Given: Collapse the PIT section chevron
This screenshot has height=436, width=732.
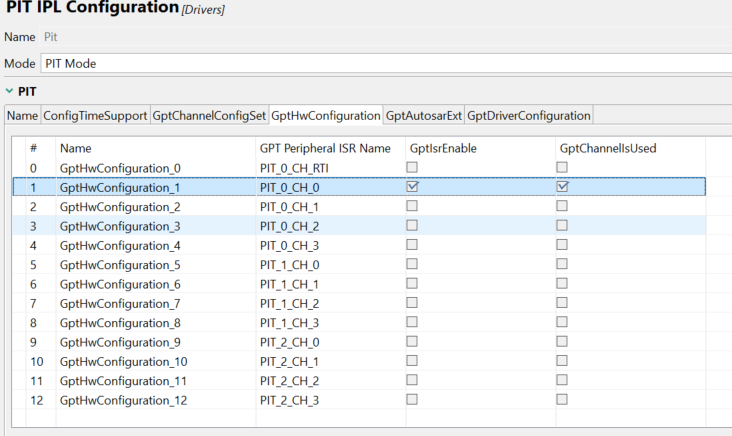Looking at the screenshot, I should point(9,92).
